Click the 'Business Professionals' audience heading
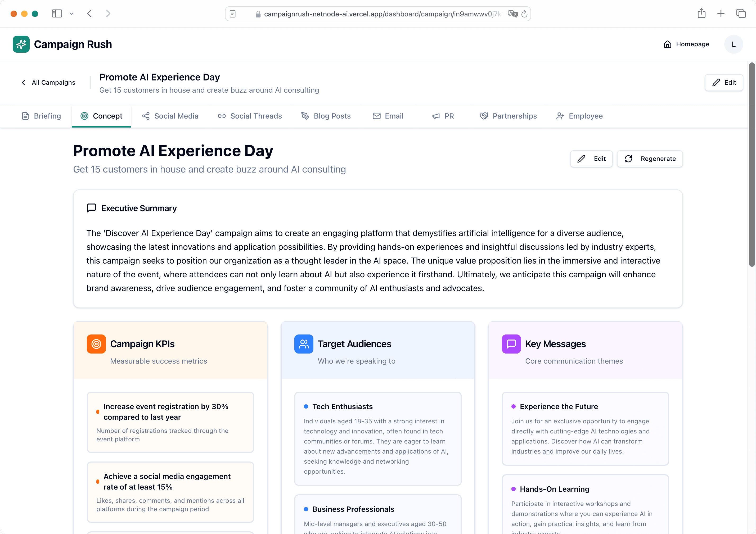The height and width of the screenshot is (534, 756). (353, 509)
